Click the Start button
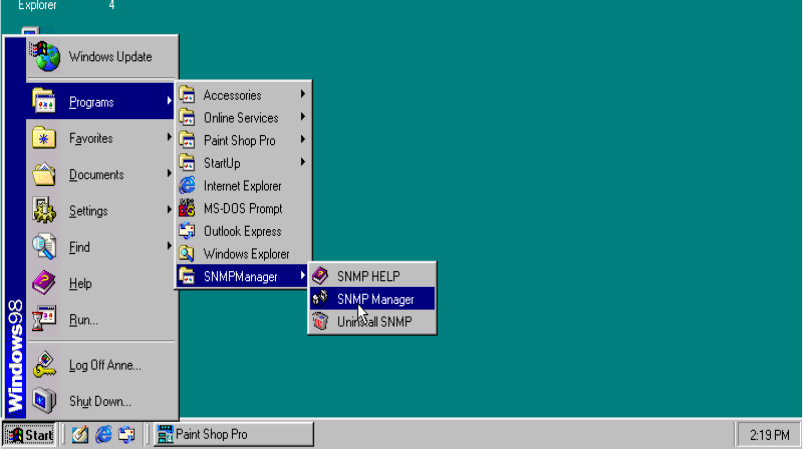This screenshot has height=449, width=803. (x=29, y=435)
